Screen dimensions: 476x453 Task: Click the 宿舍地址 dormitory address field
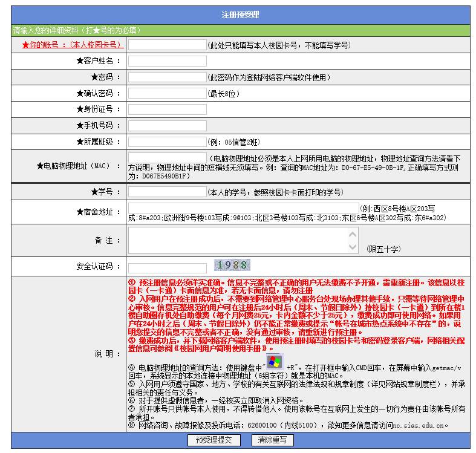pyautogui.click(x=243, y=208)
